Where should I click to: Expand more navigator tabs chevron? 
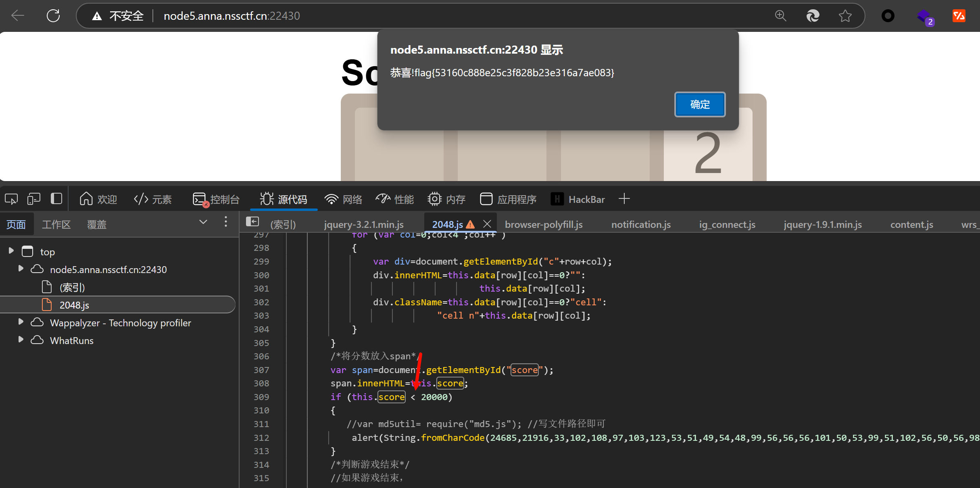click(203, 222)
